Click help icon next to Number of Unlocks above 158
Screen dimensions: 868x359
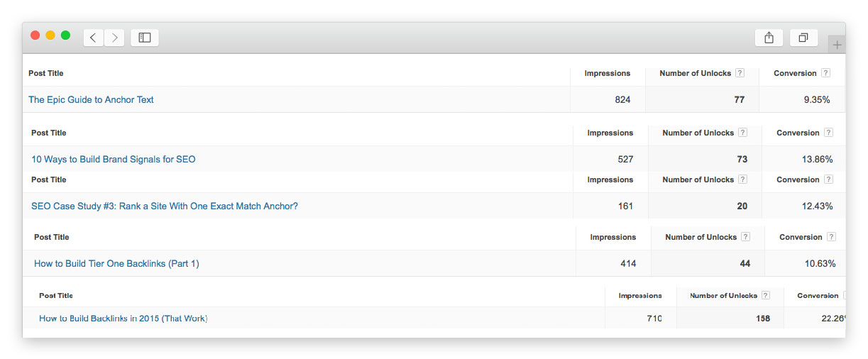point(765,295)
